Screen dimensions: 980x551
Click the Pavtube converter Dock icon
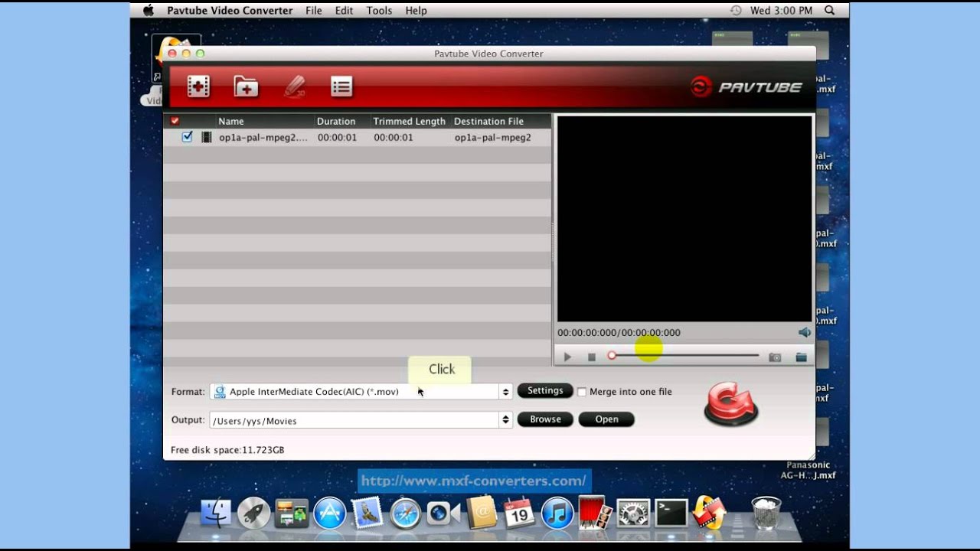click(709, 513)
